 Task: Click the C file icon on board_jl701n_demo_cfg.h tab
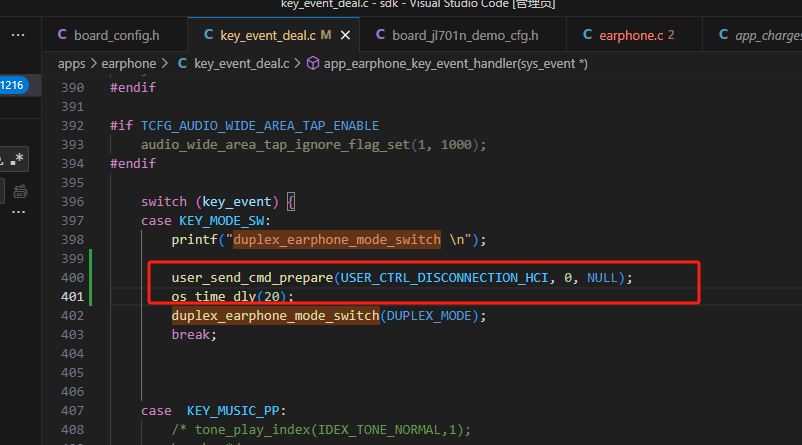coord(380,34)
